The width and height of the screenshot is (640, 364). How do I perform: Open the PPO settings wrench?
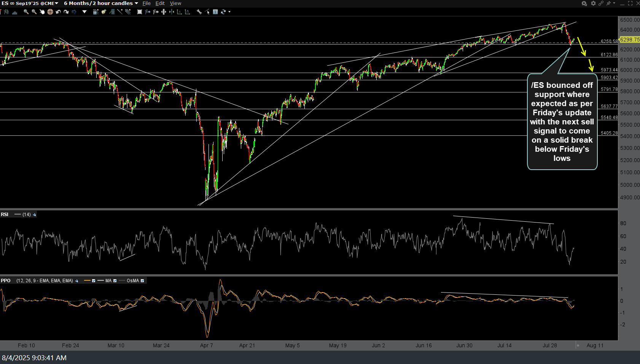77,281
